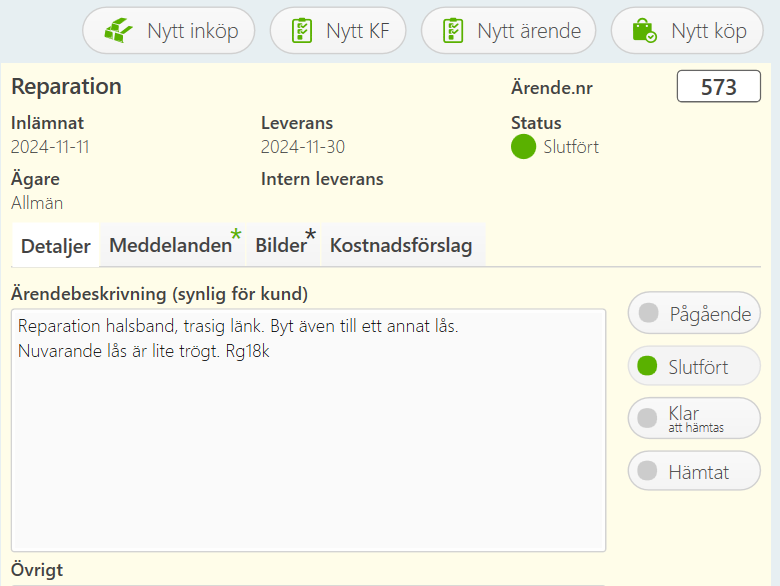Set status to Pågående

[x=694, y=313]
